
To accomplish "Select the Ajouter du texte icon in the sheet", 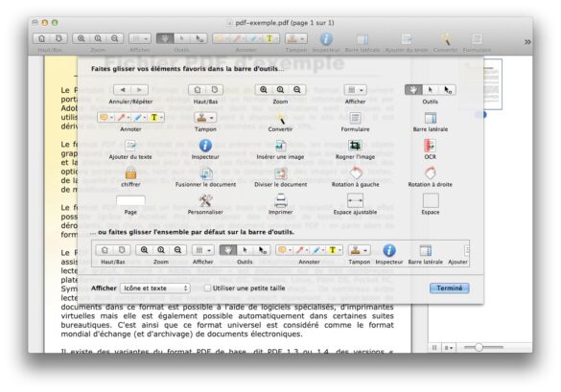I will tap(130, 146).
